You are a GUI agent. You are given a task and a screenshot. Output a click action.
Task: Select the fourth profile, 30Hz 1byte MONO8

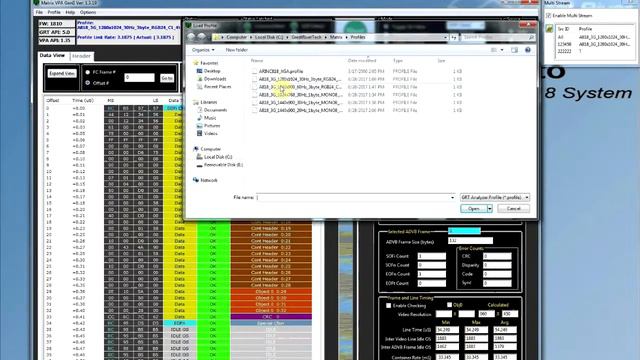click(x=300, y=95)
